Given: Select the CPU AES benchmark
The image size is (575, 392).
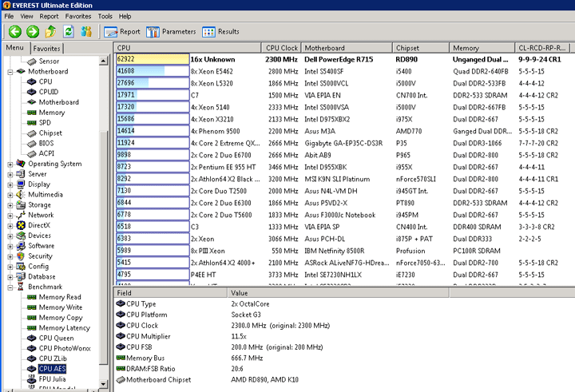Looking at the screenshot, I should coord(52,369).
